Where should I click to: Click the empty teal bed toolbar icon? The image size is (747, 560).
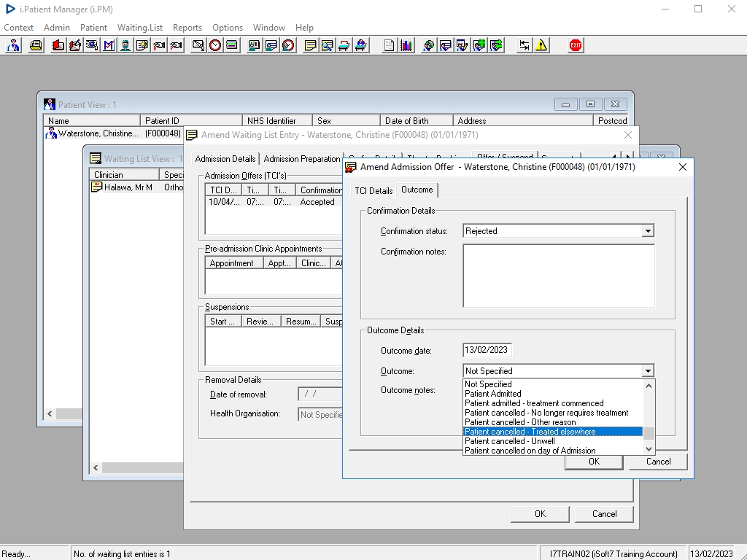point(344,46)
